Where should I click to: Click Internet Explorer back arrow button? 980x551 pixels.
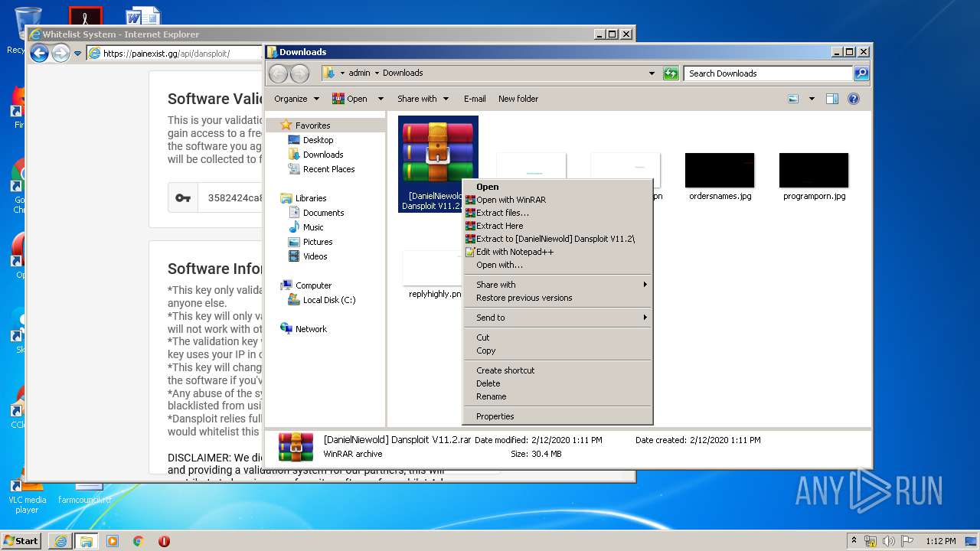pos(39,53)
